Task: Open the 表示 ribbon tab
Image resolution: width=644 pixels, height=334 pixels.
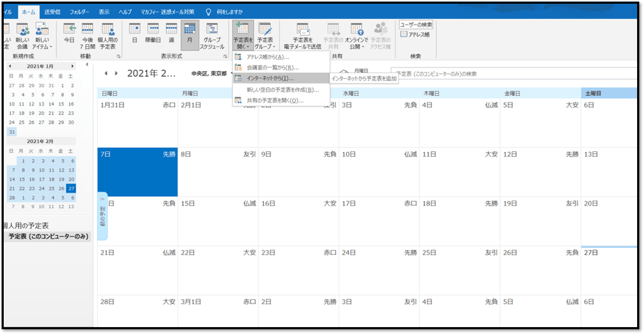Action: pyautogui.click(x=104, y=11)
